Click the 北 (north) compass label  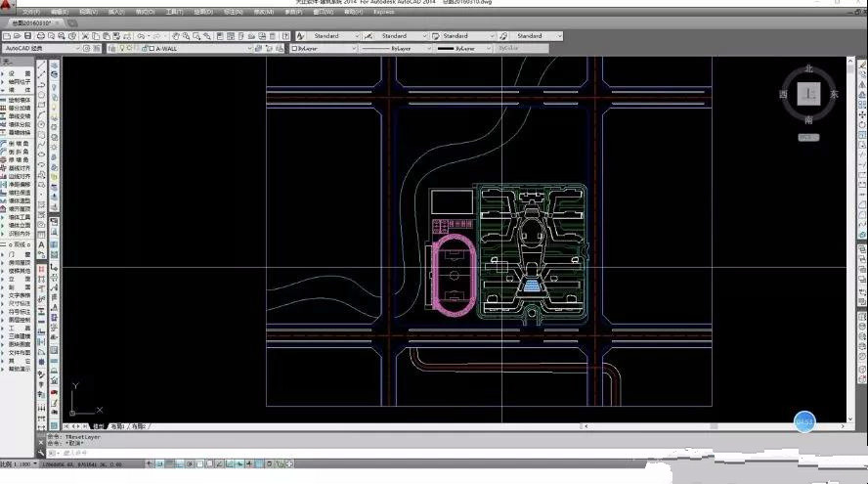tap(807, 68)
